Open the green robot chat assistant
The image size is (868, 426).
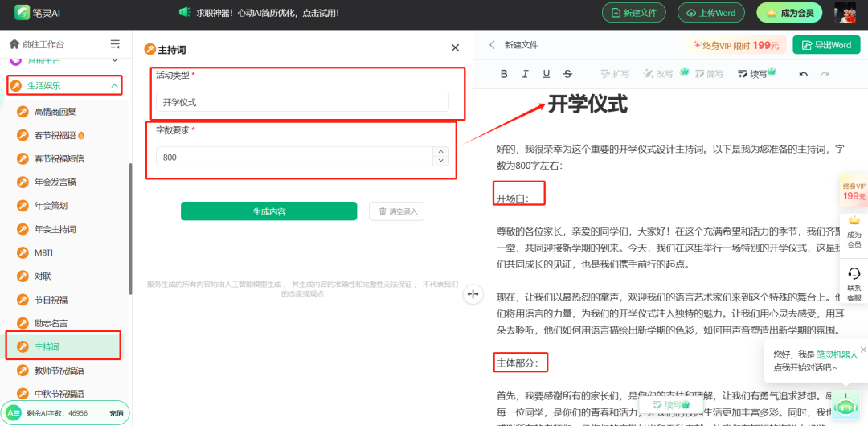pos(845,406)
